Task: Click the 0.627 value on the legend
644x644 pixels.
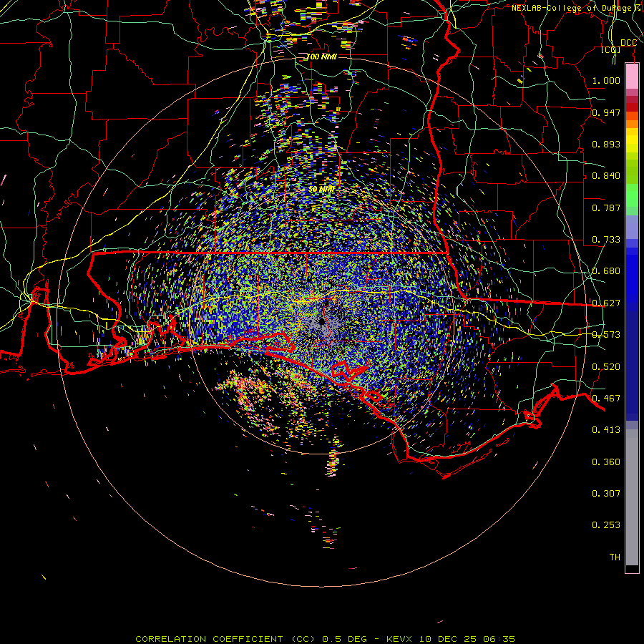Action: (x=606, y=303)
